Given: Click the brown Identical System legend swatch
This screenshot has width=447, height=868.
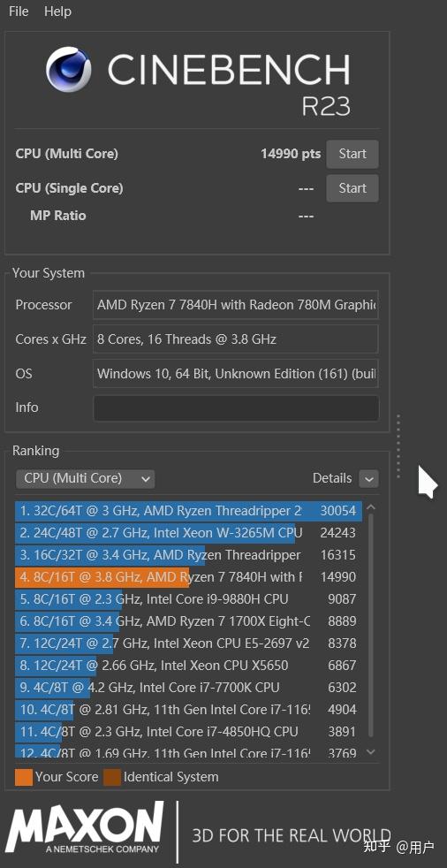Looking at the screenshot, I should 111,777.
